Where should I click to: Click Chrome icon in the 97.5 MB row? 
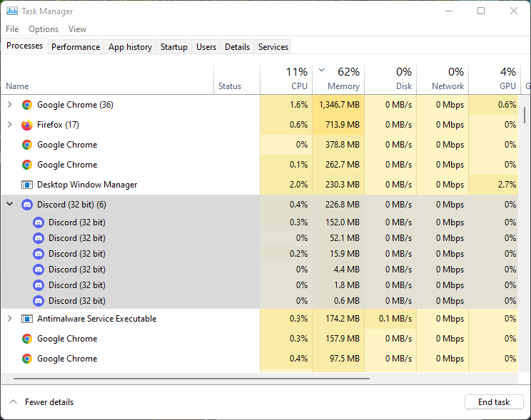(x=27, y=359)
